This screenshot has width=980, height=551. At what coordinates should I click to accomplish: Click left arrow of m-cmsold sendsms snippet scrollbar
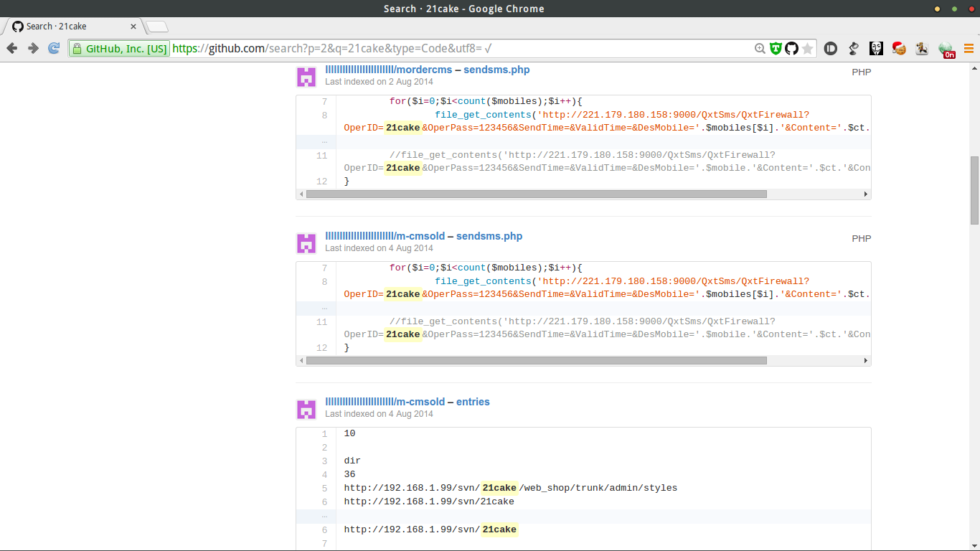(301, 360)
